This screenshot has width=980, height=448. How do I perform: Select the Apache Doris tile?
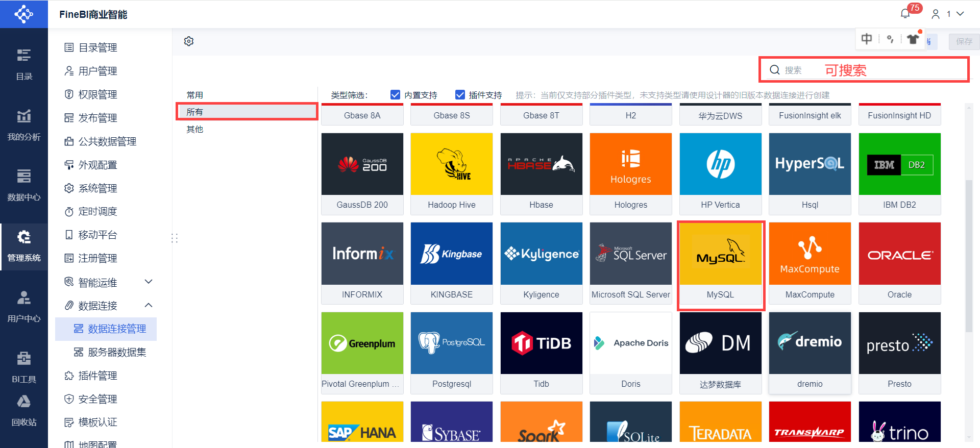coord(631,353)
